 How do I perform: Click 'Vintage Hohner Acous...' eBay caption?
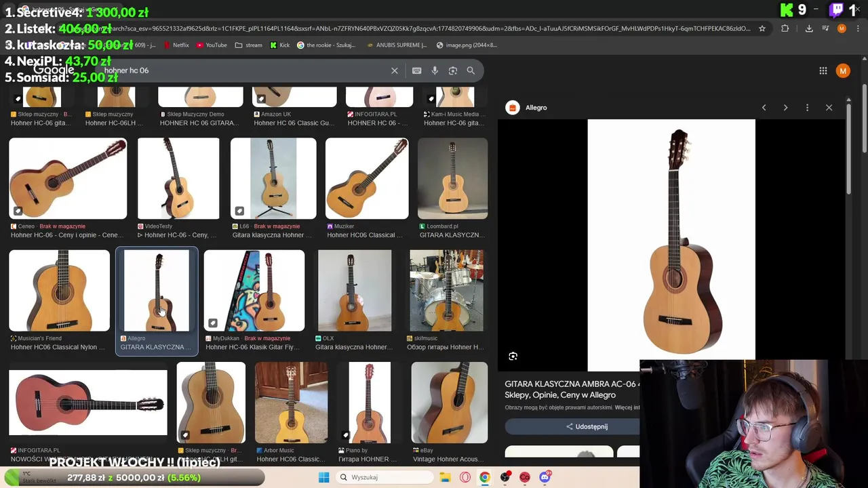(450, 459)
